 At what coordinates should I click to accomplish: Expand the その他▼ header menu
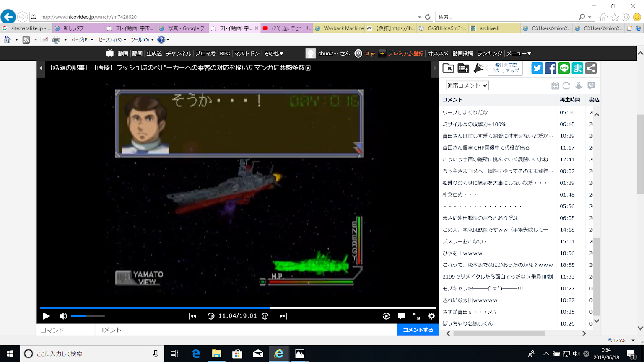pos(273,53)
